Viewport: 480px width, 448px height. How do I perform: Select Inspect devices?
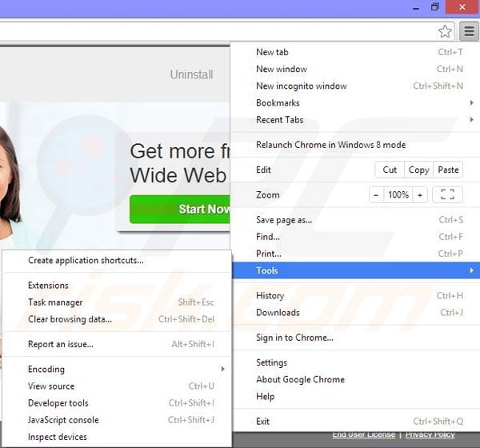(117, 437)
